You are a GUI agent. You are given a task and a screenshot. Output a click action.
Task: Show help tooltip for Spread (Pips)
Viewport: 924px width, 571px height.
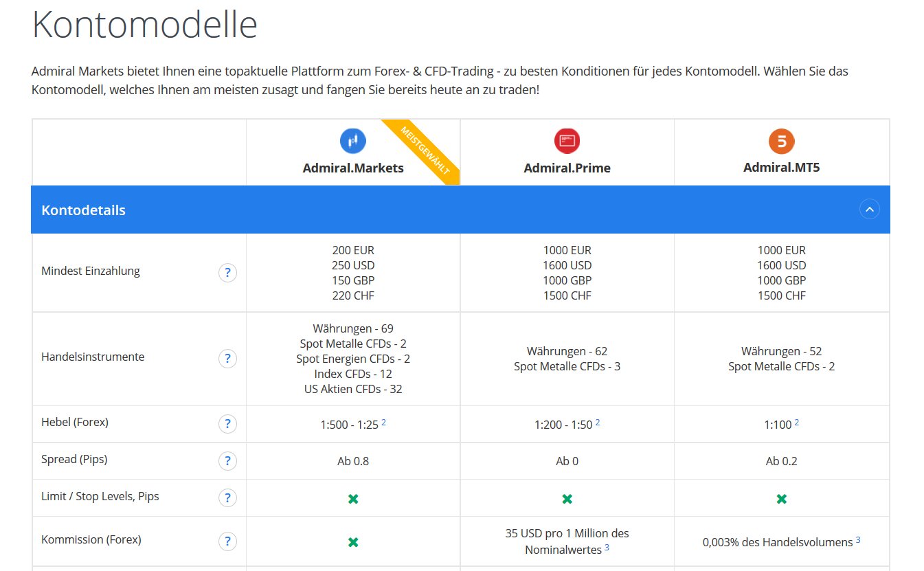point(227,461)
